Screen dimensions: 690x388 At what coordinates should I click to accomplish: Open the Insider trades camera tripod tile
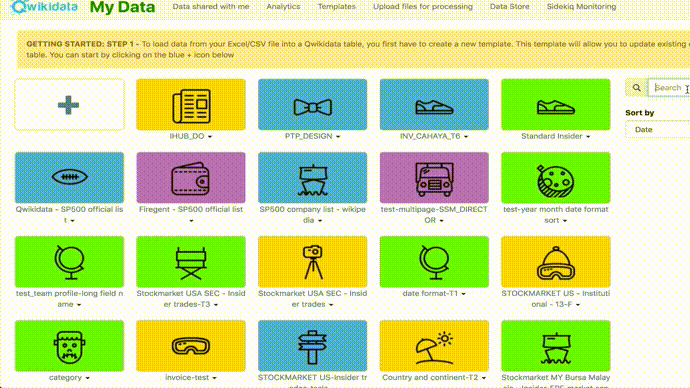(x=312, y=262)
